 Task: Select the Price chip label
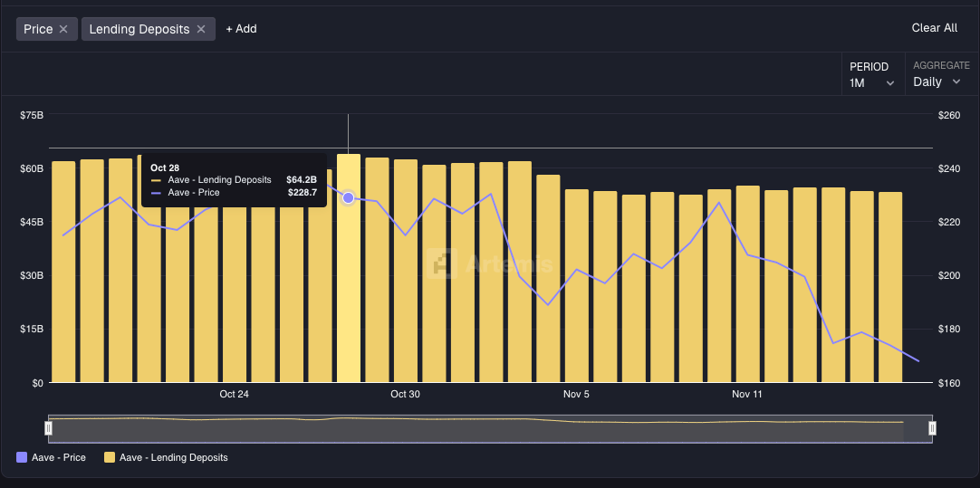coord(38,29)
